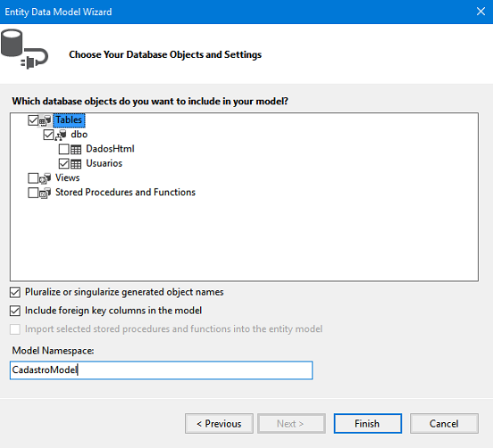
Task: Check the DadosHtml table checkbox
Action: coord(63,149)
